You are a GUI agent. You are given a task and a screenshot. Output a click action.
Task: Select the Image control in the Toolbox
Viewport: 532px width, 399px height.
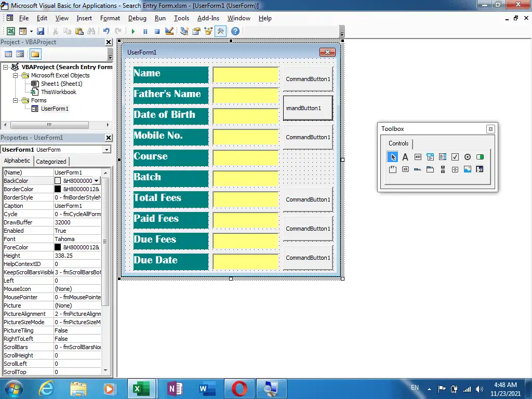click(468, 169)
